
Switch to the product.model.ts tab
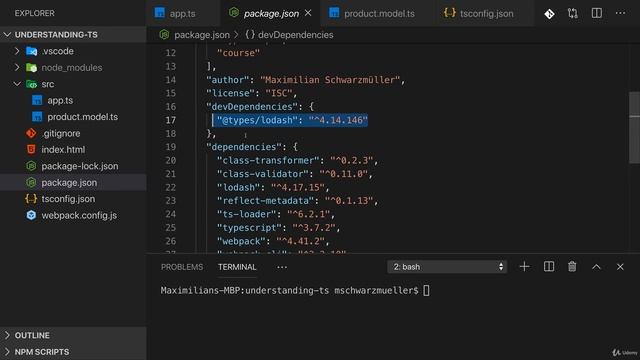[379, 13]
